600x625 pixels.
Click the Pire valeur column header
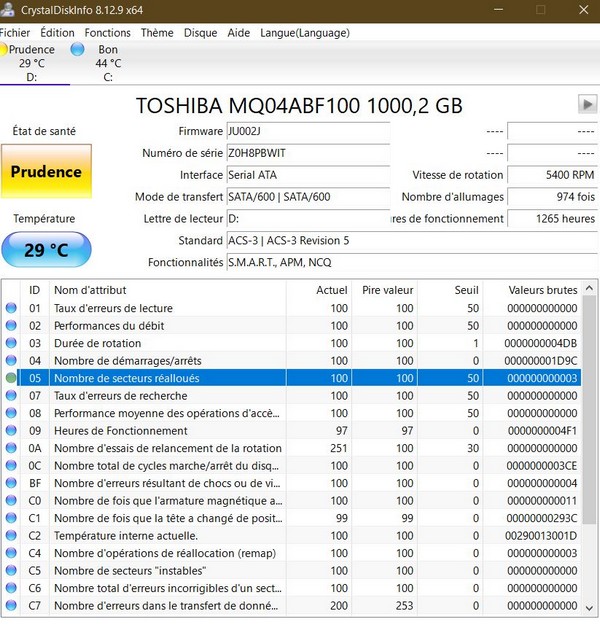384,290
